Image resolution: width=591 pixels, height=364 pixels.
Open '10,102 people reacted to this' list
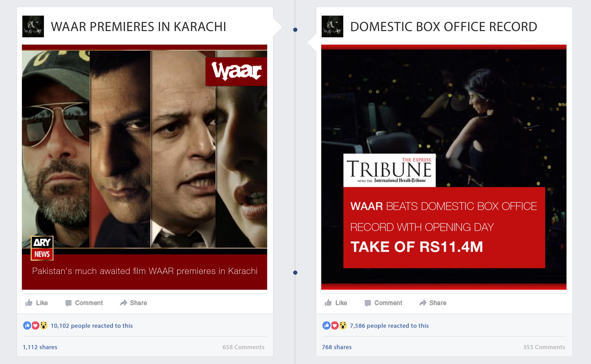point(91,326)
